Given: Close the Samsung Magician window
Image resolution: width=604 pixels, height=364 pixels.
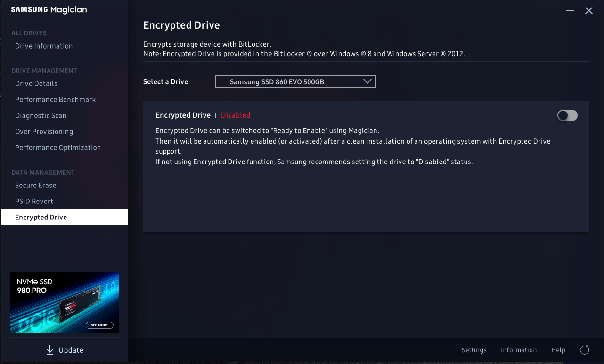Looking at the screenshot, I should pos(589,10).
